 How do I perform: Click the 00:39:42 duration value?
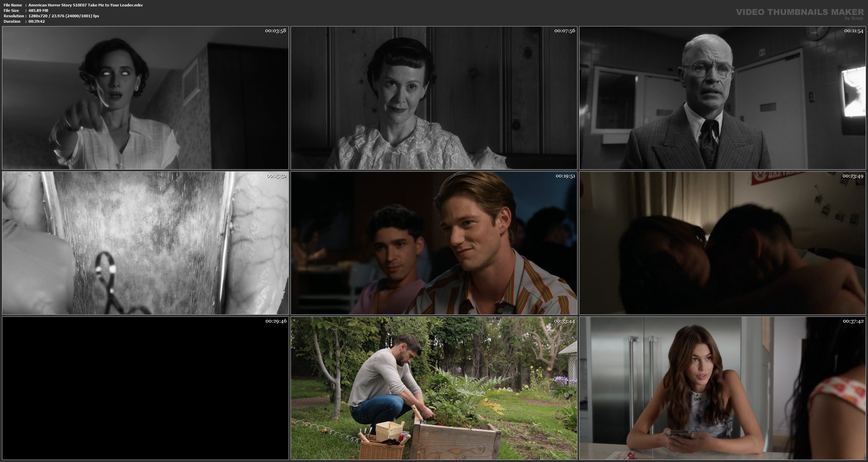tap(37, 21)
